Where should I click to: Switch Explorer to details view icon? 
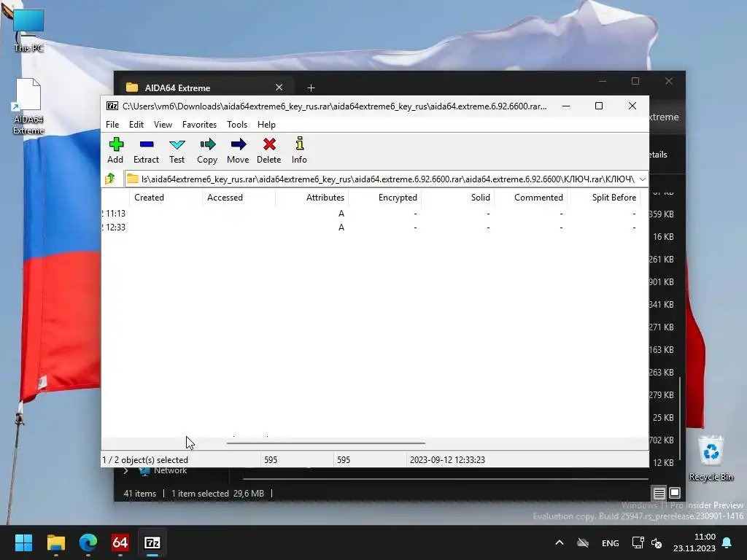point(659,494)
